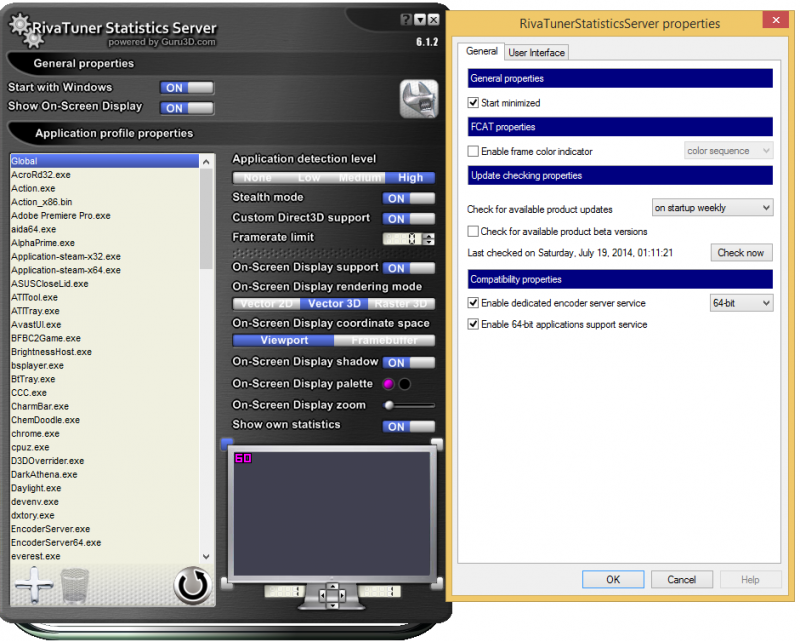Select Raster 3D rendering mode
Viewport: 800px width, 641px height.
pyautogui.click(x=402, y=304)
